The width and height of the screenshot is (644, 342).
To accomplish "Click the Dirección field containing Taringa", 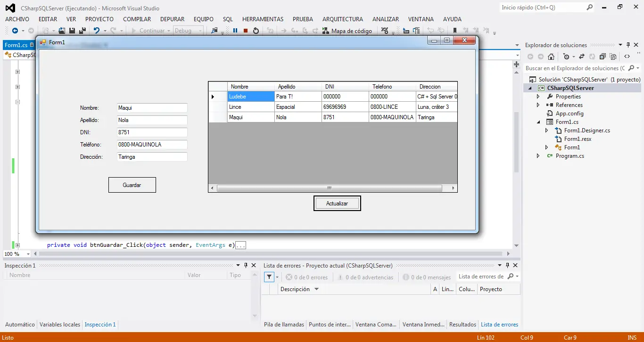I will click(152, 157).
